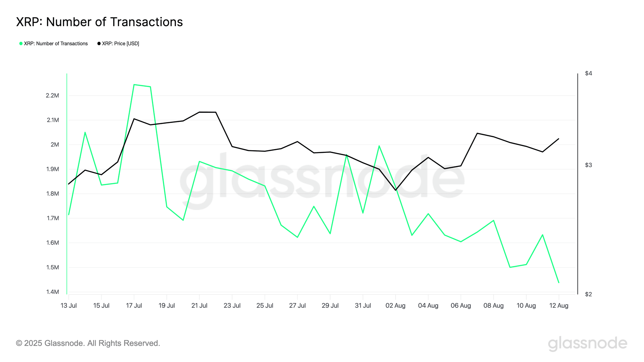Select the '12 Aug' date on the x-axis
The height and width of the screenshot is (362, 644).
[x=559, y=306]
